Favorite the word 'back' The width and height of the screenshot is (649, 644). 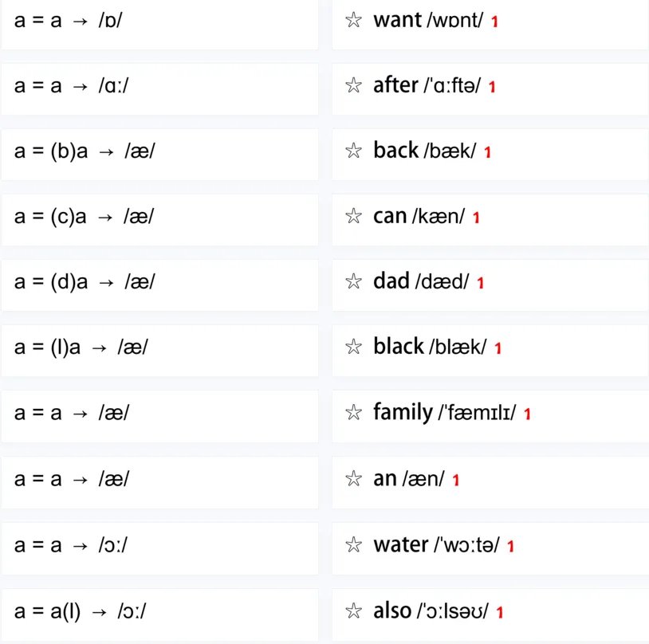pos(353,151)
